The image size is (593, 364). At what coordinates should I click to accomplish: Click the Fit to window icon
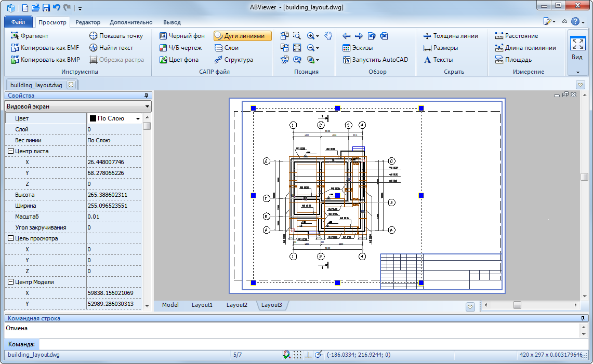coord(297,48)
